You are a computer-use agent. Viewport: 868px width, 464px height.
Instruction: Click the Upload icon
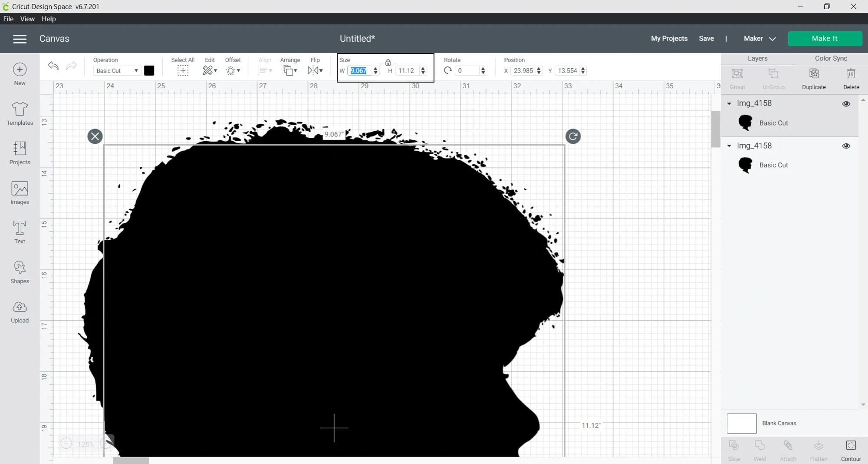tap(20, 307)
